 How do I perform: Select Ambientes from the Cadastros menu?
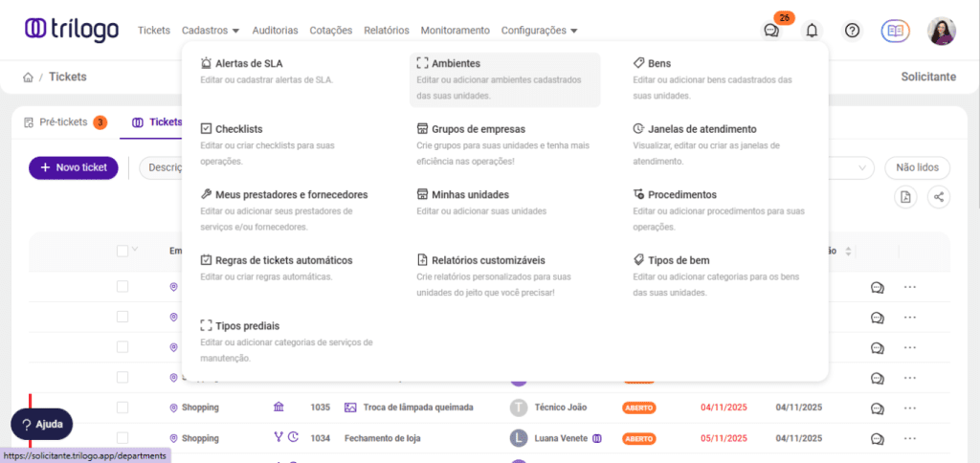456,63
